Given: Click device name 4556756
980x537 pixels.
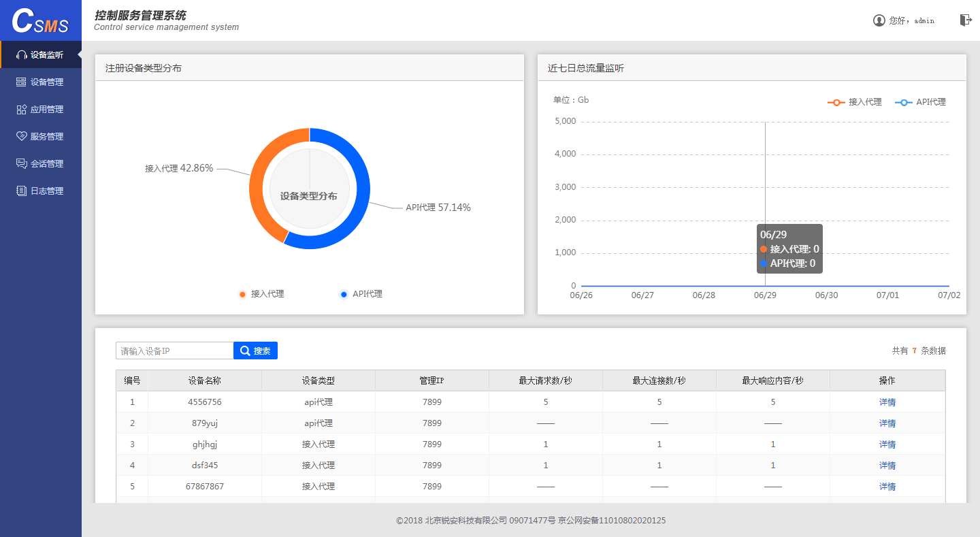Looking at the screenshot, I should click(x=205, y=402).
